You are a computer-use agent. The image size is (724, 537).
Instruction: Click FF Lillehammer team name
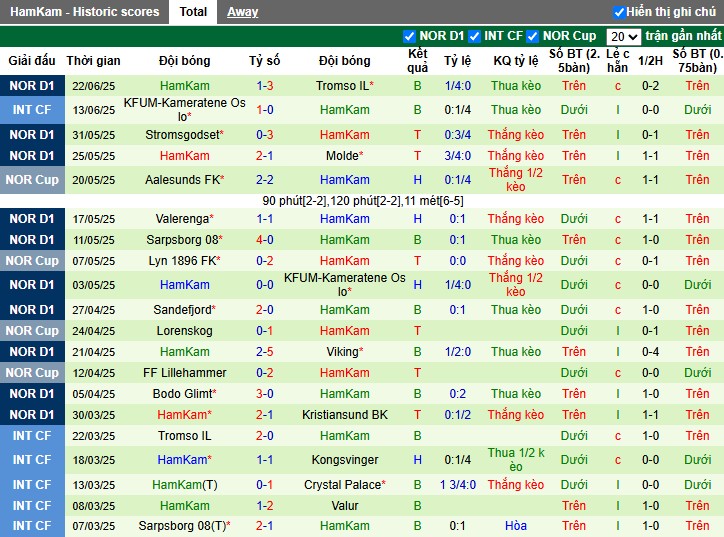[184, 373]
